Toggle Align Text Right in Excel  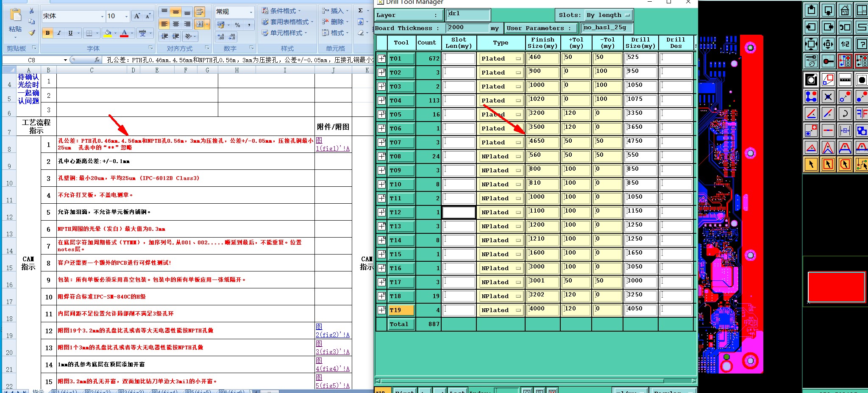tap(187, 24)
